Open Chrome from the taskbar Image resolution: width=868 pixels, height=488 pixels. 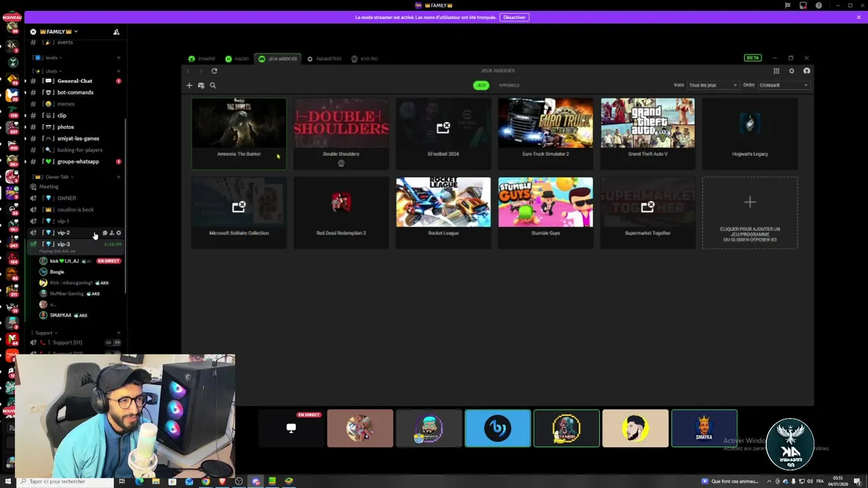click(x=205, y=481)
